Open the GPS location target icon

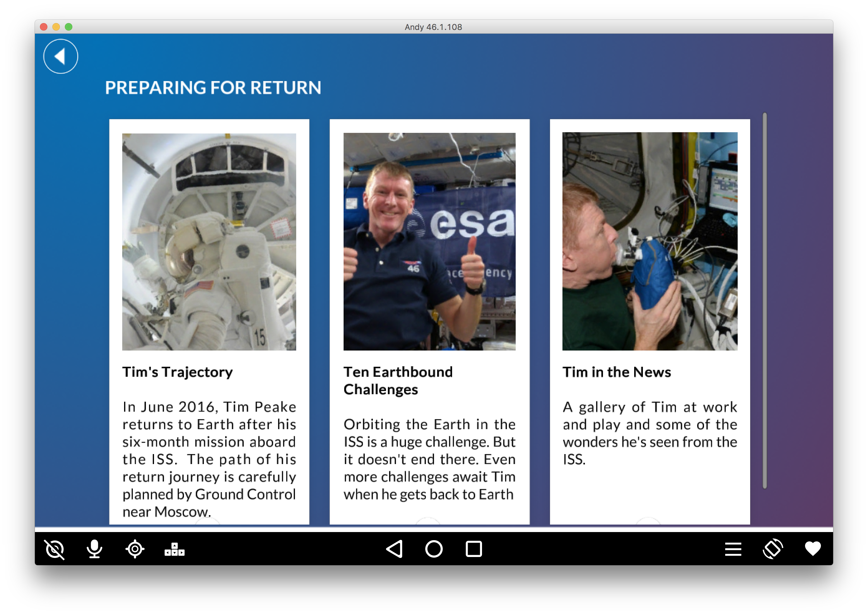[135, 549]
